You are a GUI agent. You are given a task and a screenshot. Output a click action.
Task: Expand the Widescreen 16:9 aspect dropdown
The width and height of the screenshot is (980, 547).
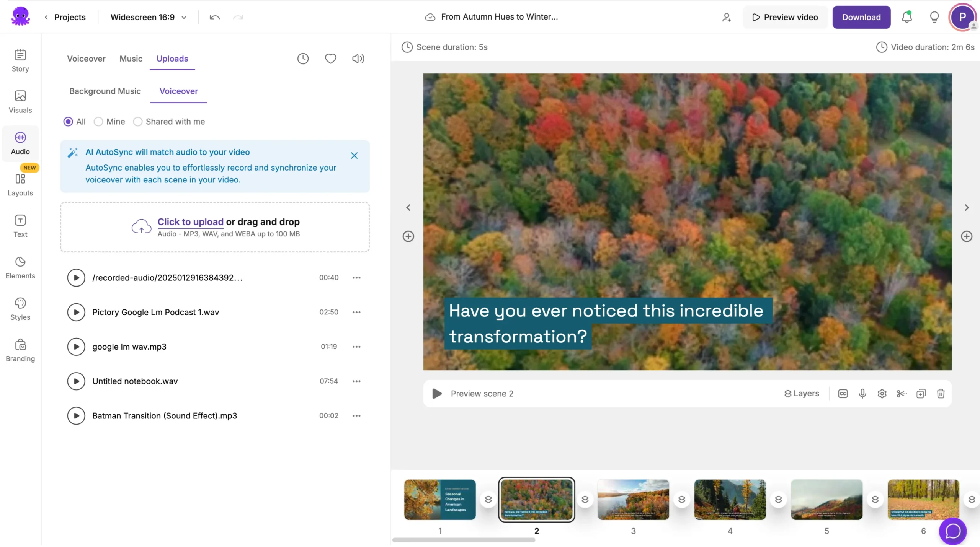pyautogui.click(x=149, y=17)
